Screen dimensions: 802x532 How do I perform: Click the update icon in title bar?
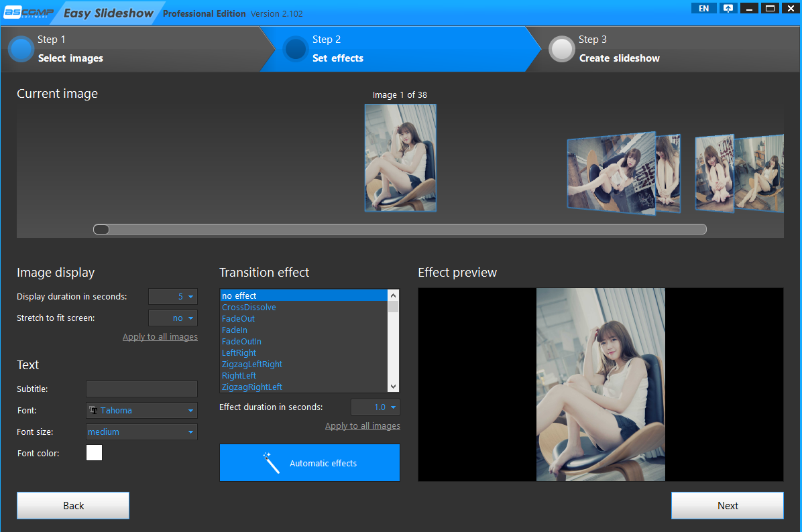pyautogui.click(x=728, y=9)
